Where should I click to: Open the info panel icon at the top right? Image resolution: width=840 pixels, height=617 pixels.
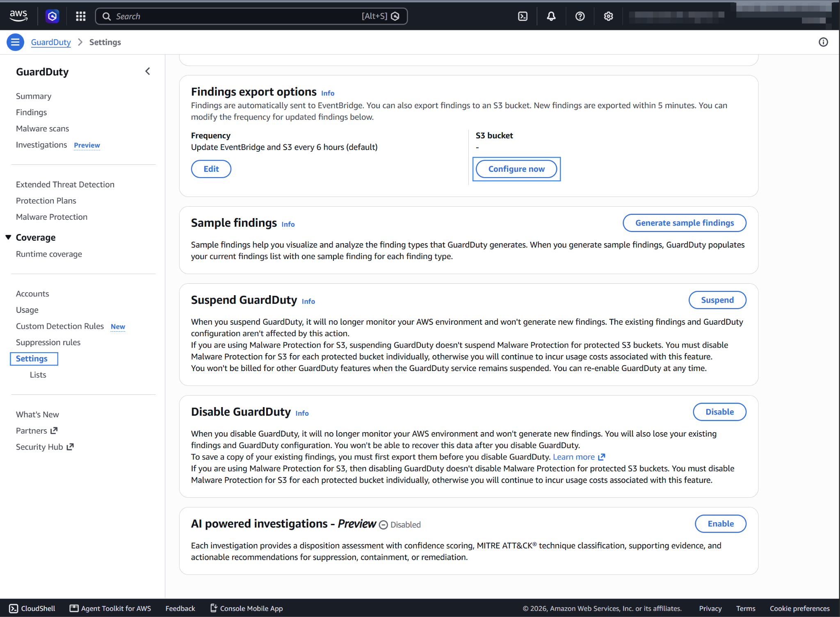[823, 42]
